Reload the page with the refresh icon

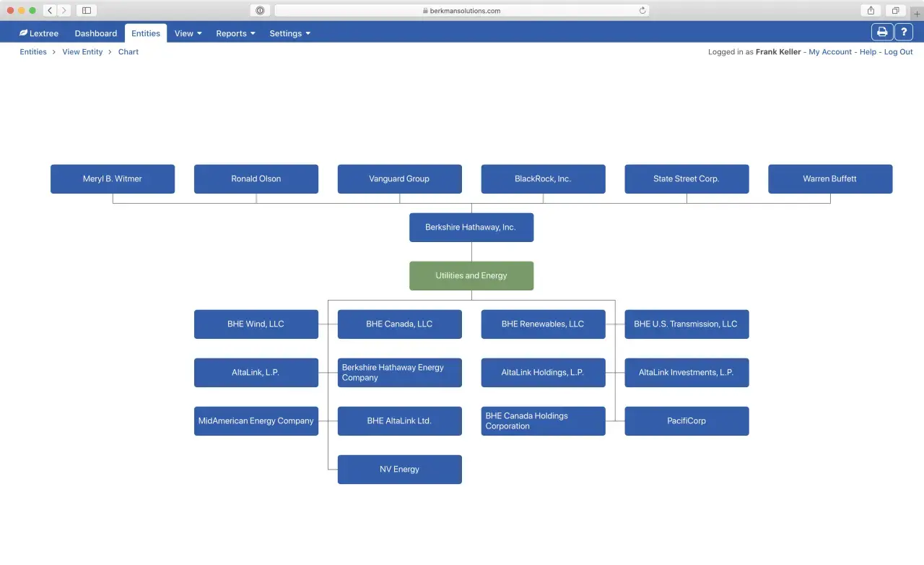tap(642, 11)
